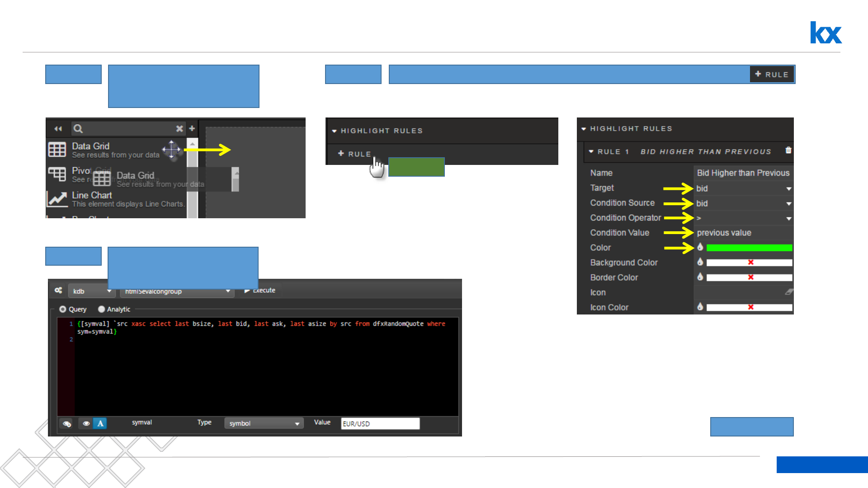Click the Icon field eraser icon

tap(789, 292)
